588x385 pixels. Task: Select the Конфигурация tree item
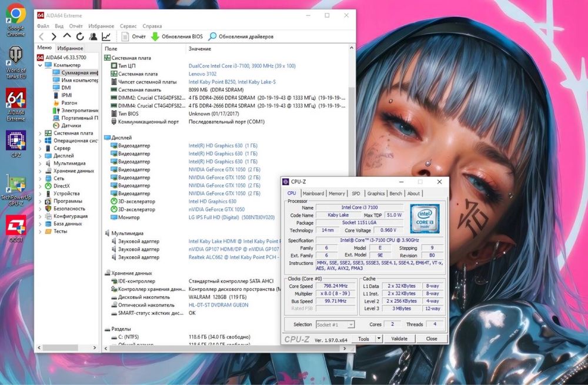[66, 216]
